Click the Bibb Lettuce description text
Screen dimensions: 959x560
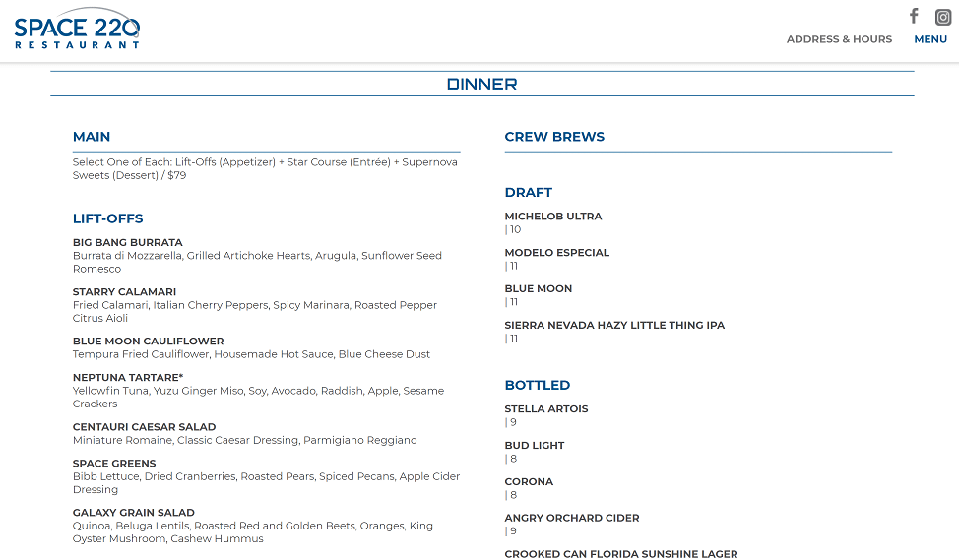click(x=266, y=483)
